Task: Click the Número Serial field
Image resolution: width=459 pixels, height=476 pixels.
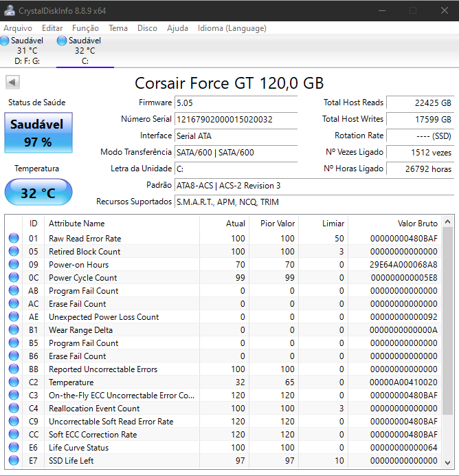Action: (236, 119)
